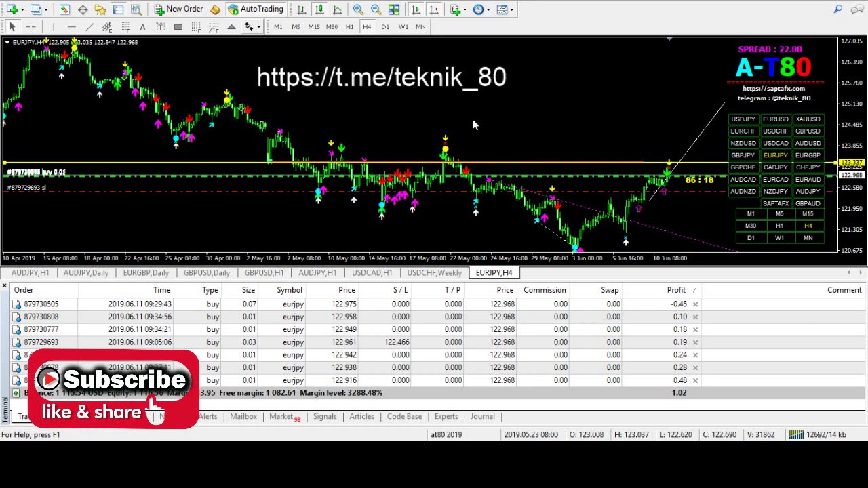Open the Templates dropdown arrow

click(513, 9)
